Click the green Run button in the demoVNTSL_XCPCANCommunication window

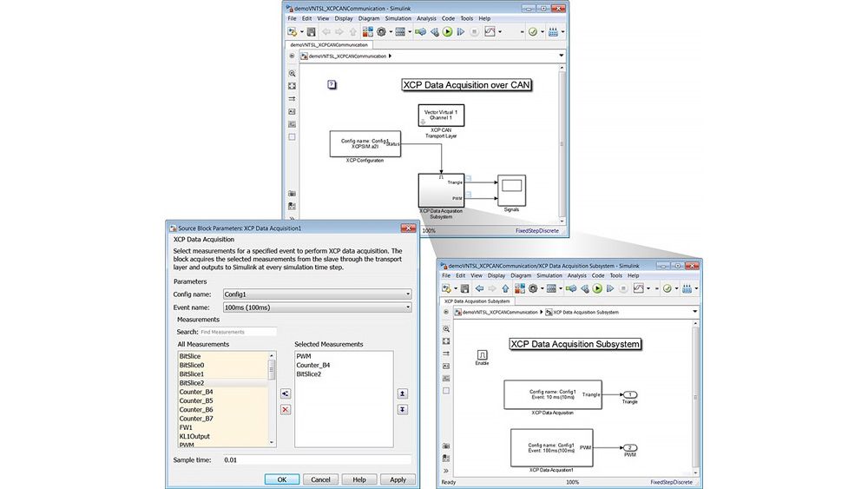(447, 32)
